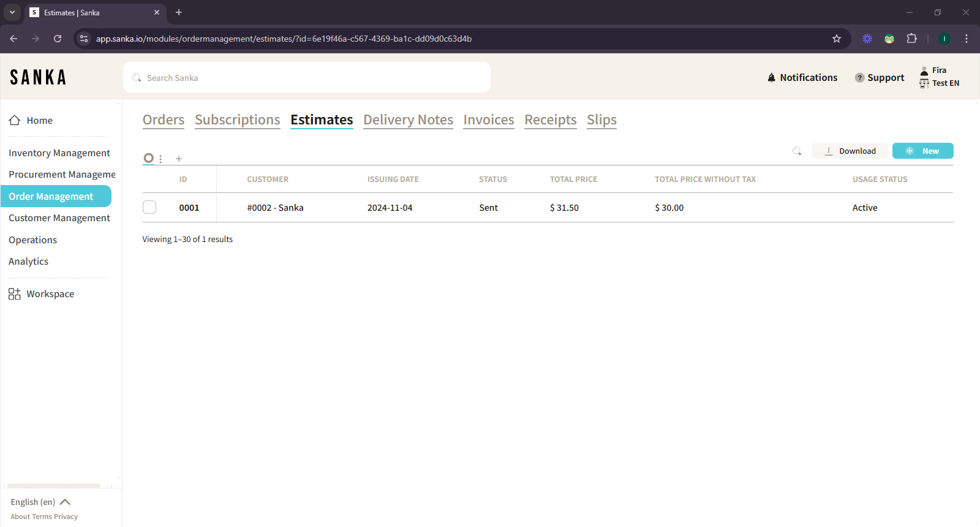The height and width of the screenshot is (527, 980).
Task: Open browser extensions puzzle icon
Action: pyautogui.click(x=911, y=39)
